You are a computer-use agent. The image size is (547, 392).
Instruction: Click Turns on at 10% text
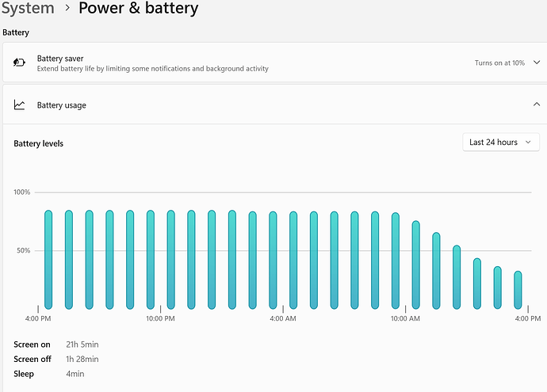[x=499, y=63]
